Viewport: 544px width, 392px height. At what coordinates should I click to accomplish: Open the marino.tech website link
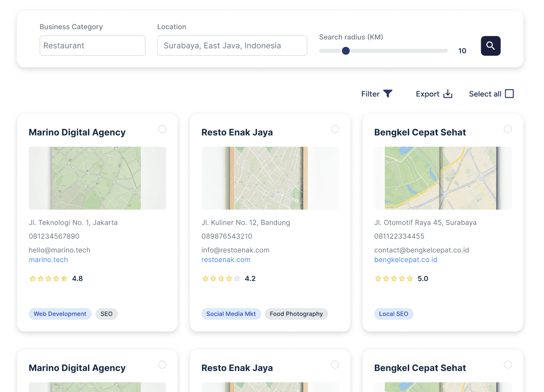[x=48, y=260]
